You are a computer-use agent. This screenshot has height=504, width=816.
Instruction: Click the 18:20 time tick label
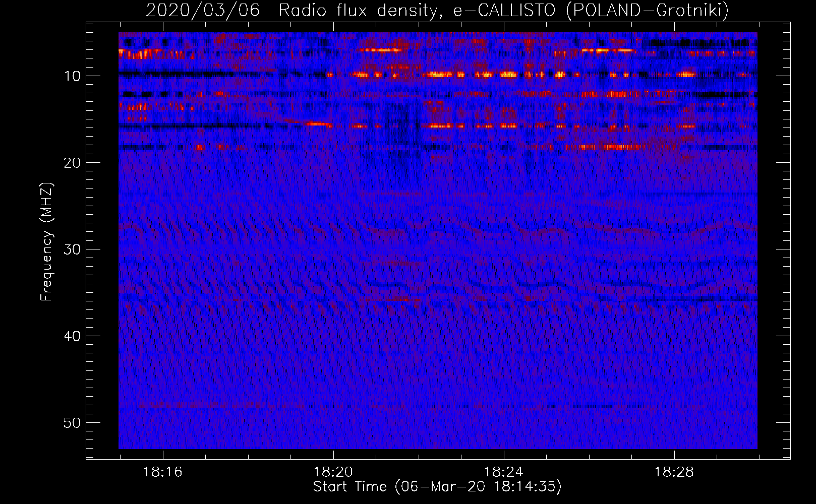333,472
